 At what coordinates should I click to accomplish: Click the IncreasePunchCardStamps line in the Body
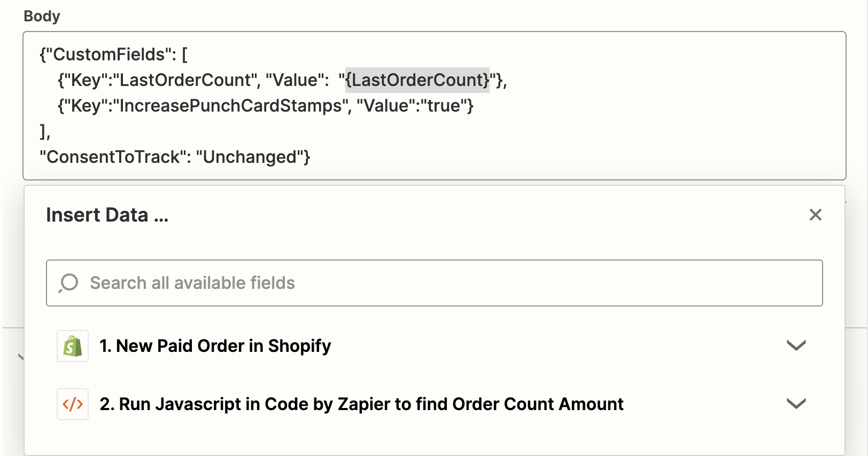tap(266, 106)
